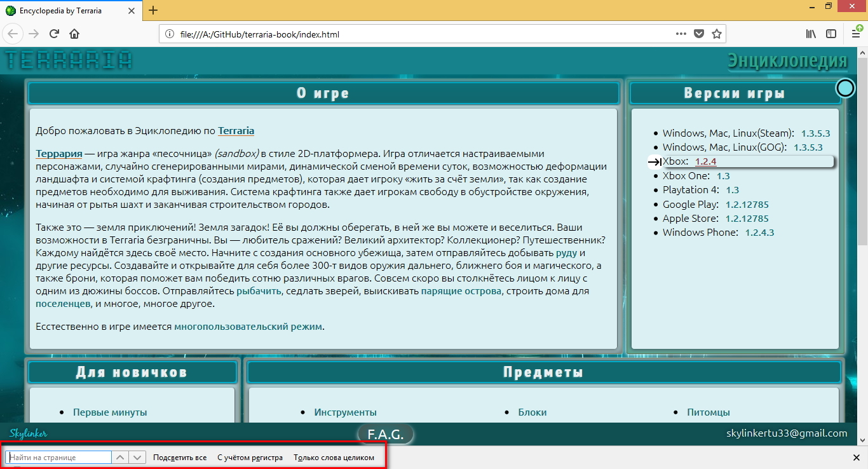Open 'Питомцы' items link
This screenshot has width=868, height=469.
[709, 412]
